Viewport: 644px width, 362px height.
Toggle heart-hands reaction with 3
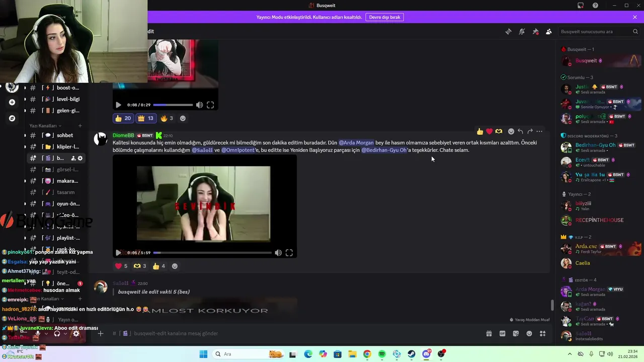tap(140, 266)
